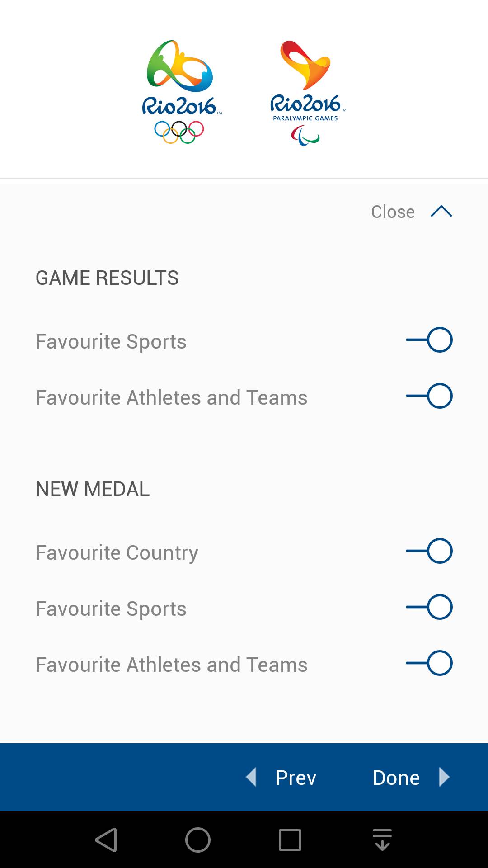Enable Favourite Country medal notifications

click(429, 551)
